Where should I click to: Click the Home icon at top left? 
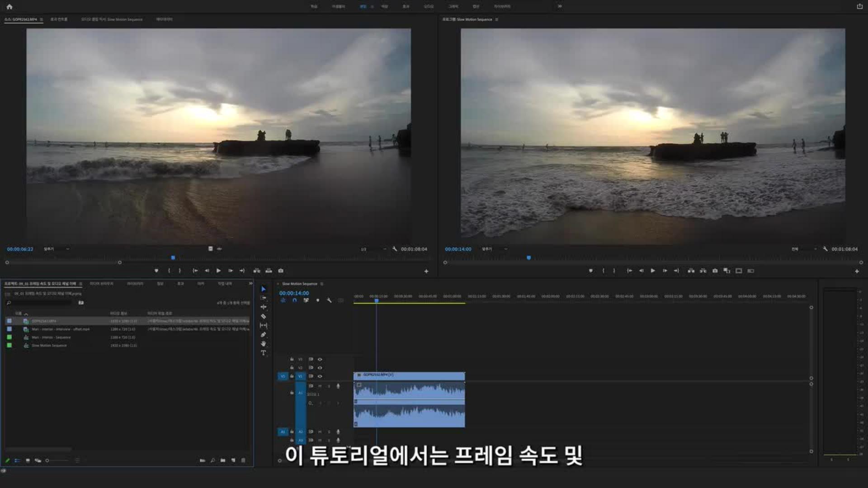click(9, 7)
